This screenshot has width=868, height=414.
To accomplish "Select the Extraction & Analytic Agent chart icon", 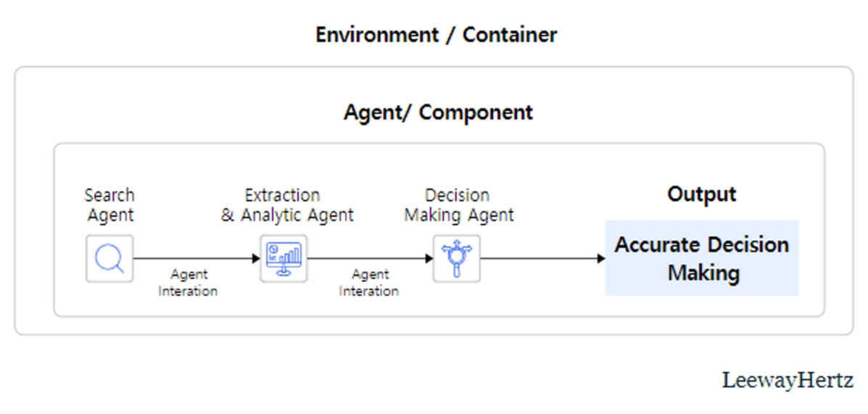I will click(284, 258).
